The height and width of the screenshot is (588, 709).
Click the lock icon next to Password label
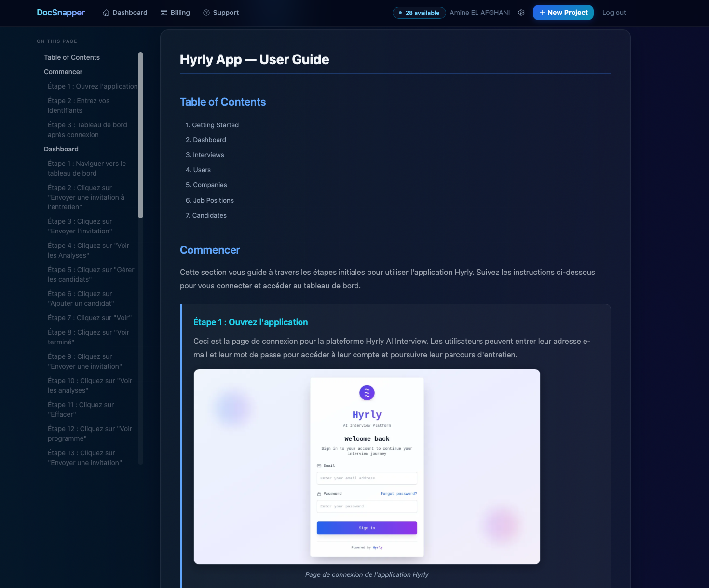(x=319, y=493)
